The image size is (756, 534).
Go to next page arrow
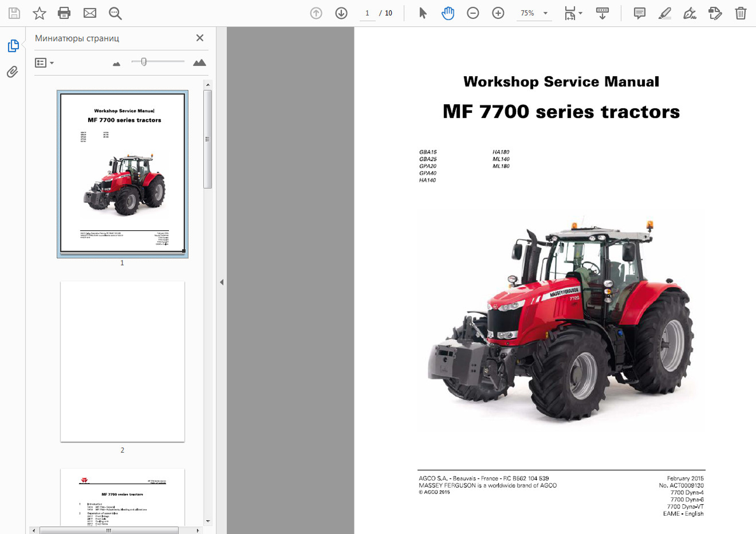click(341, 13)
